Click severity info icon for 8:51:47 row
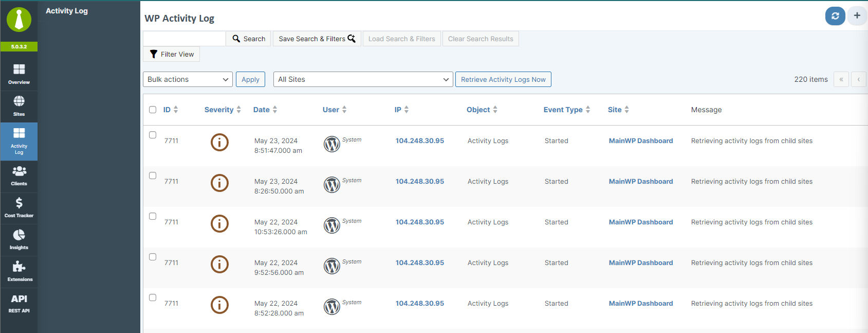This screenshot has width=868, height=333. click(219, 142)
